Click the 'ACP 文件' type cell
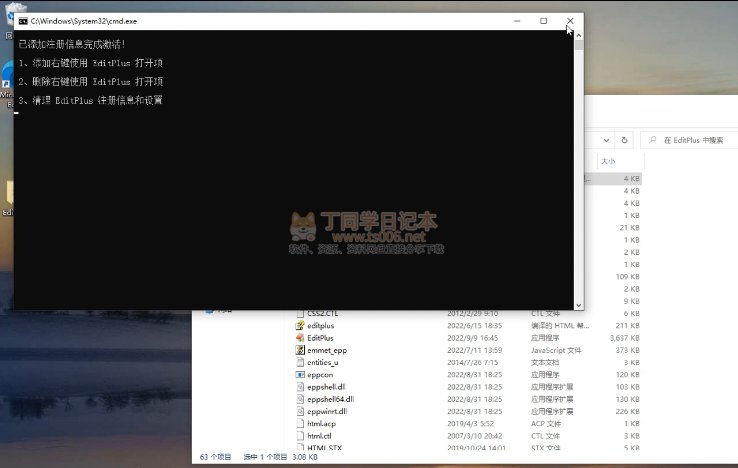Image resolution: width=738 pixels, height=468 pixels. [x=545, y=424]
